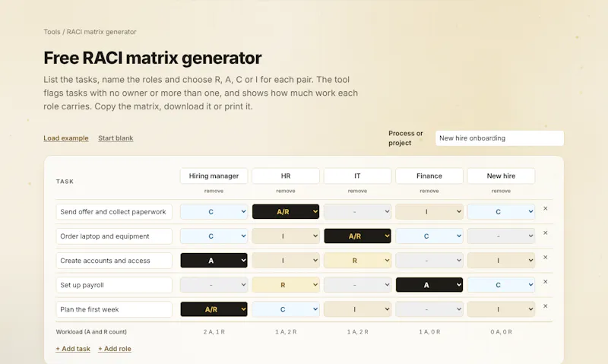Open IT dropdown for Send offer task

coord(357,212)
